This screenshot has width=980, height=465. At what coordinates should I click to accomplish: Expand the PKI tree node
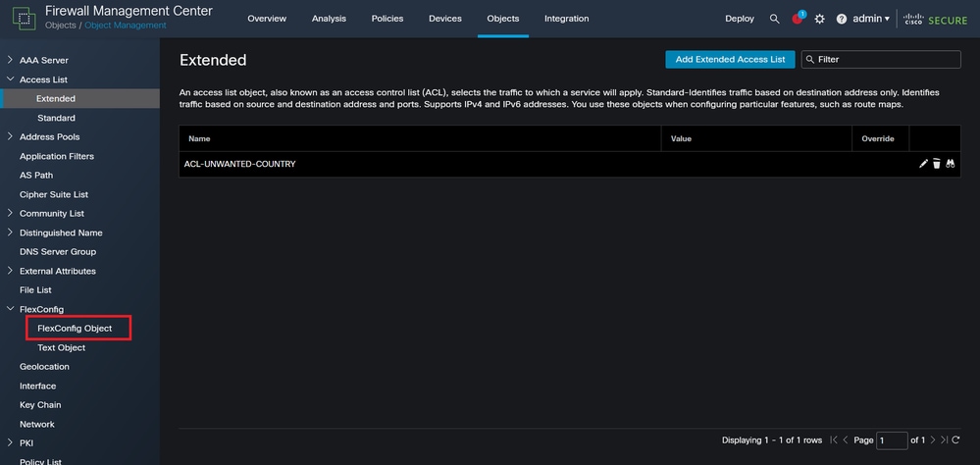[x=10, y=442]
